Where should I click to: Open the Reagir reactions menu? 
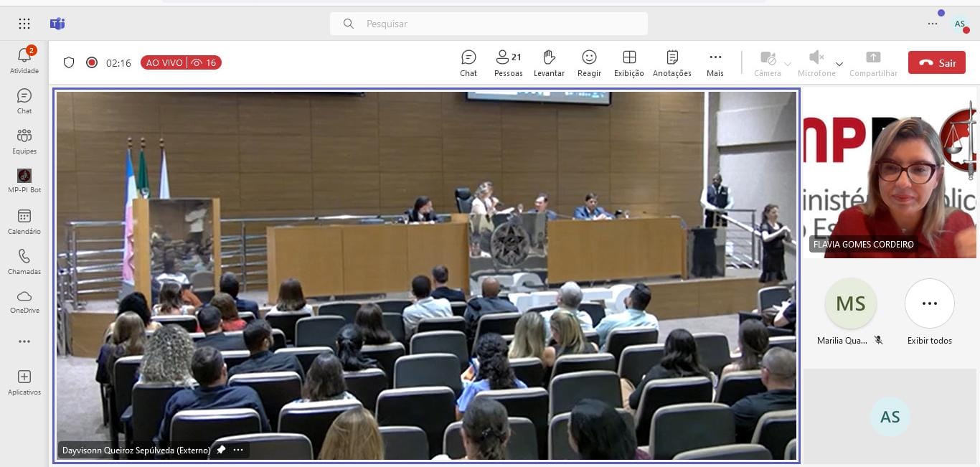589,63
